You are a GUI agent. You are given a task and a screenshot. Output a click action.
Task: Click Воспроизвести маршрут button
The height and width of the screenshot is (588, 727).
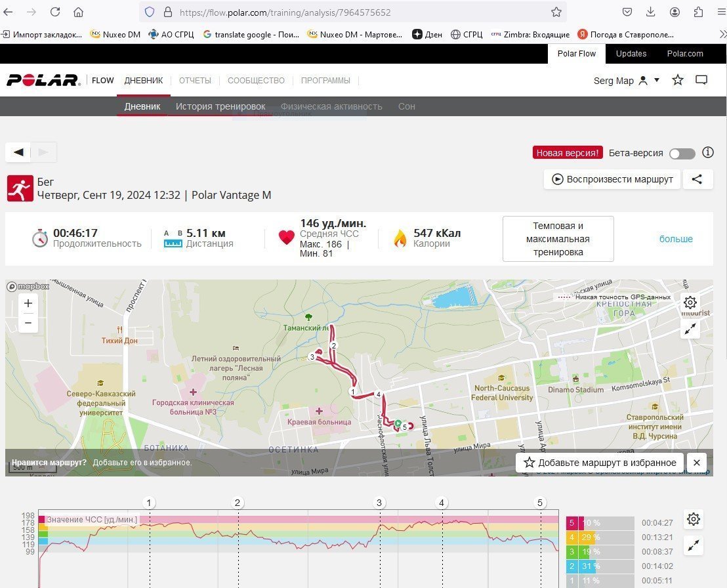612,179
